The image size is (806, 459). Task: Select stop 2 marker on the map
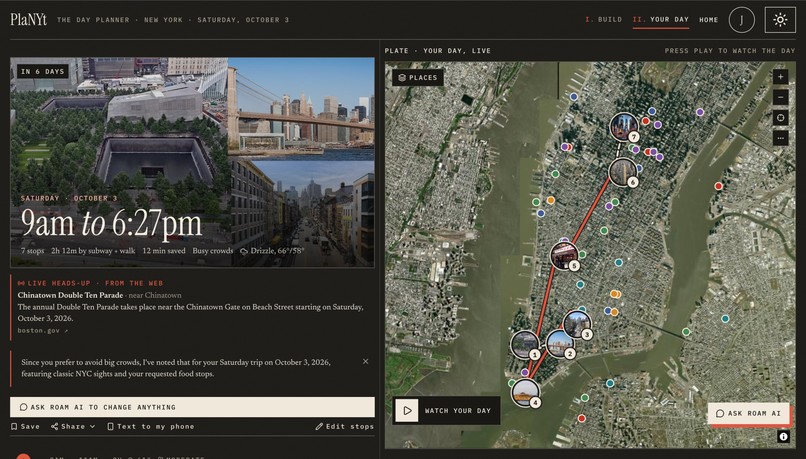pyautogui.click(x=560, y=344)
